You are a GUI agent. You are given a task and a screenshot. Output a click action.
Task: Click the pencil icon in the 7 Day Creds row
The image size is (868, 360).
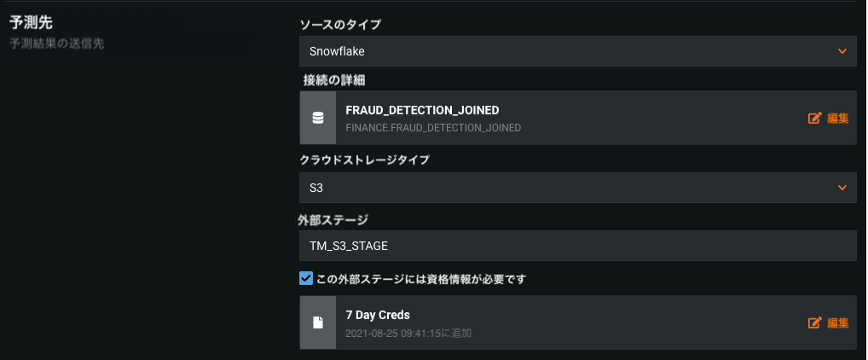click(x=814, y=322)
